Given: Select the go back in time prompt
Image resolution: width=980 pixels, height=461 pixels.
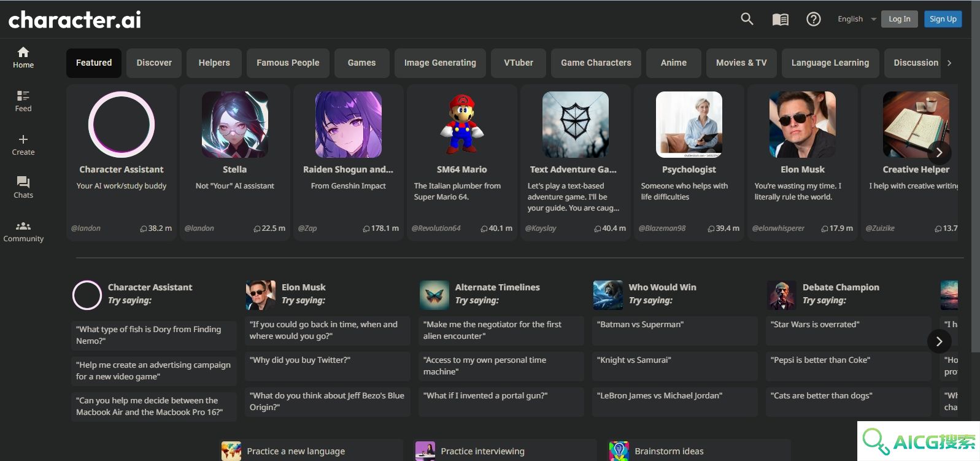Looking at the screenshot, I should pyautogui.click(x=328, y=330).
